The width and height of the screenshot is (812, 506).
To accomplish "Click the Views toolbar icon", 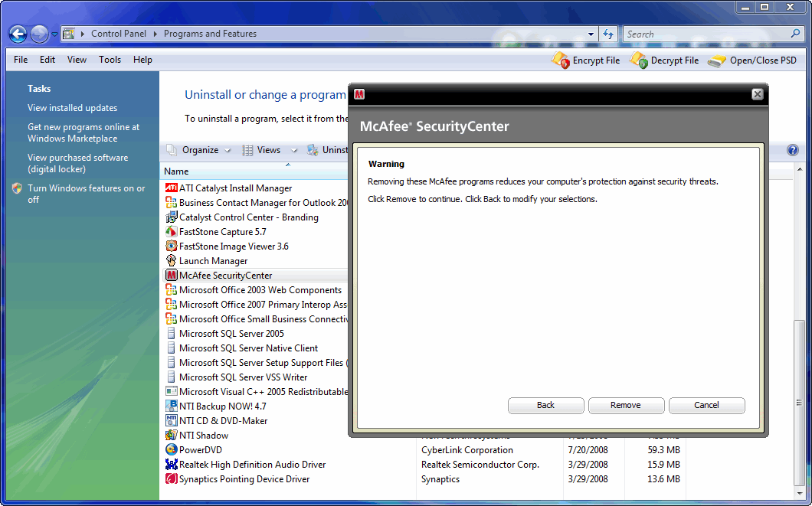I will coord(248,150).
